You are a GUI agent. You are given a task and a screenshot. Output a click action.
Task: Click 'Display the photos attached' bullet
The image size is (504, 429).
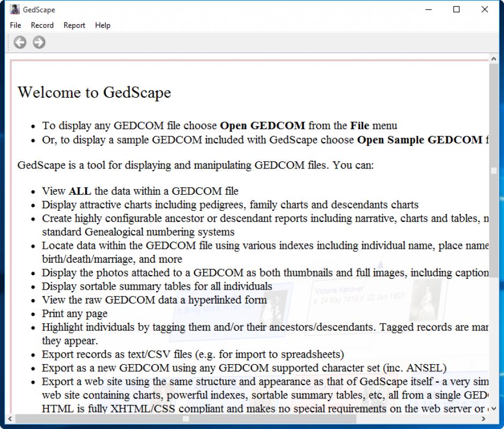click(x=265, y=273)
